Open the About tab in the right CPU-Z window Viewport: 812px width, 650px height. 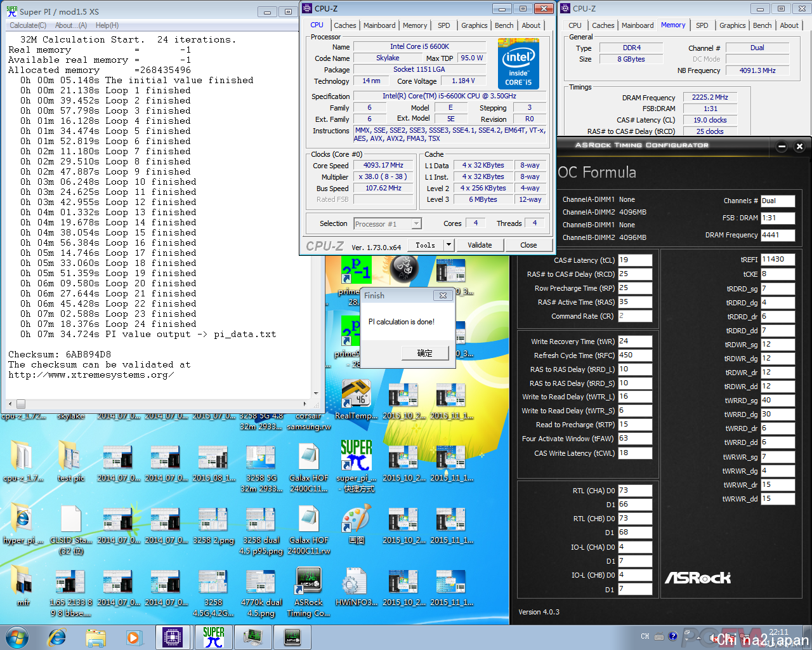[x=789, y=25]
